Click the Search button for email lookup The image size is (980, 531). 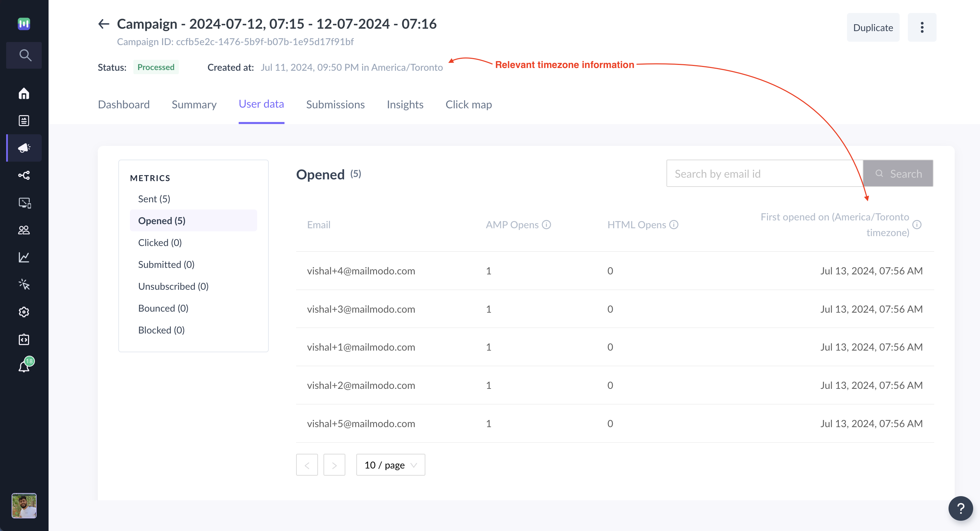(898, 173)
